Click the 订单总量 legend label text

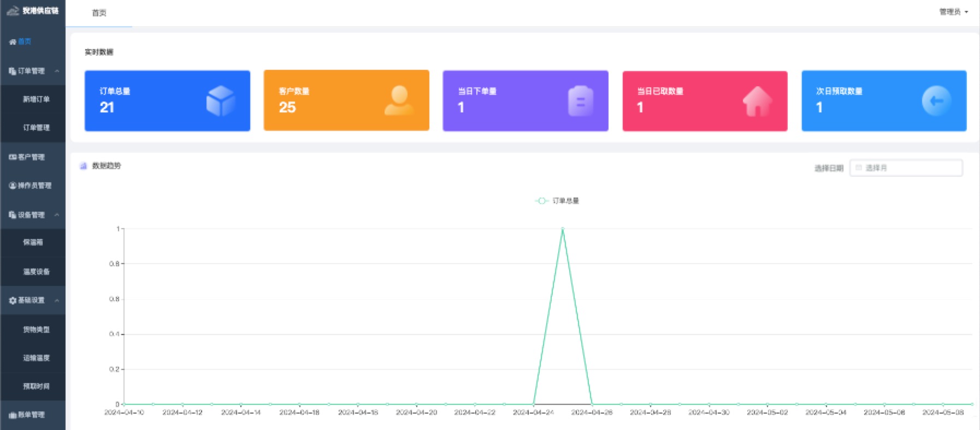565,201
